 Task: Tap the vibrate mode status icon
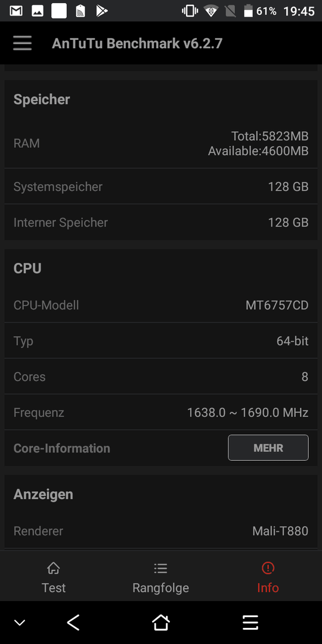tap(190, 11)
